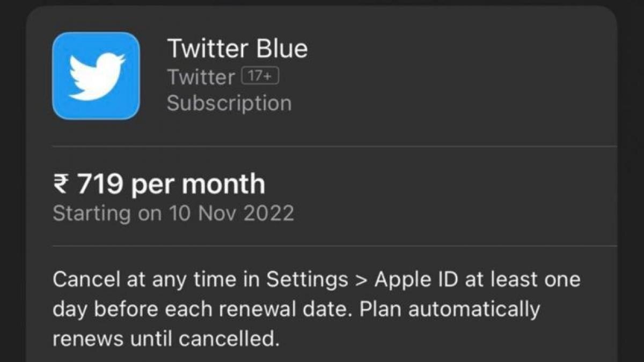Click the divider line below start date
644x362 pixels.
pos(334,246)
